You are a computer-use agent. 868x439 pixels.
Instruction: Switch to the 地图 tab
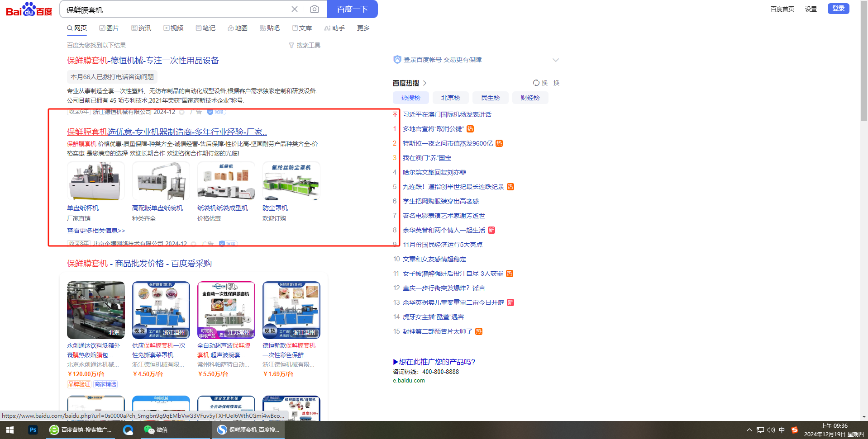point(238,28)
